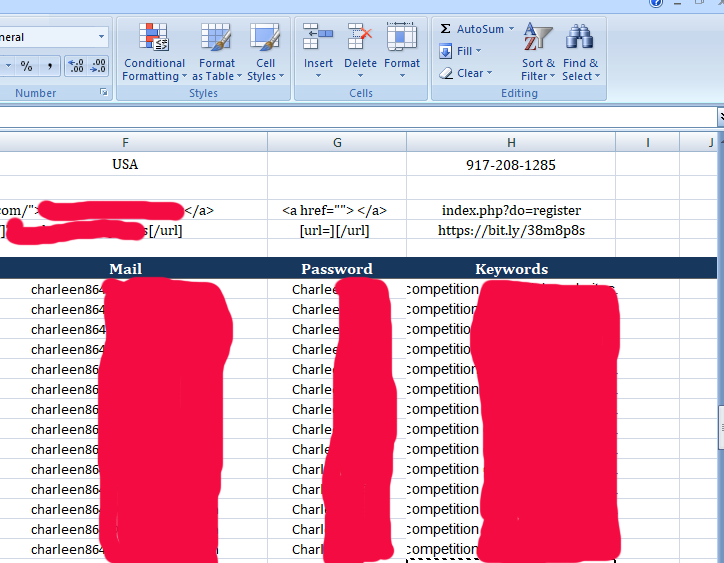724x563 pixels.
Task: Open Number group dialog launcher
Action: tap(103, 93)
